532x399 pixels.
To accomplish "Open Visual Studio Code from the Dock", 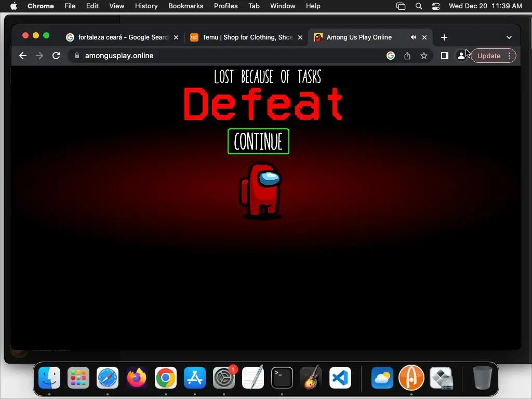I will [340, 378].
